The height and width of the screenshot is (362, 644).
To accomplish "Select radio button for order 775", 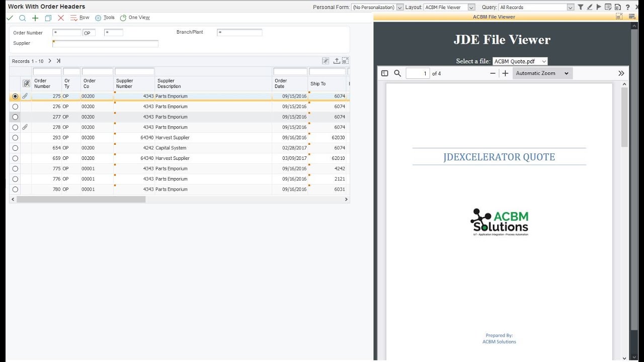I will [15, 168].
